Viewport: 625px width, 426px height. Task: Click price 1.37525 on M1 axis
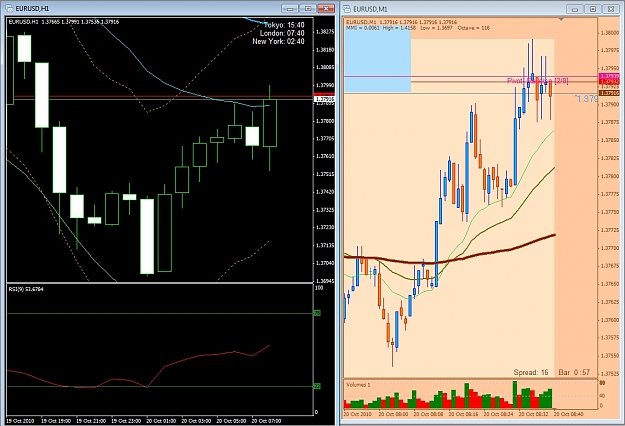click(x=610, y=373)
